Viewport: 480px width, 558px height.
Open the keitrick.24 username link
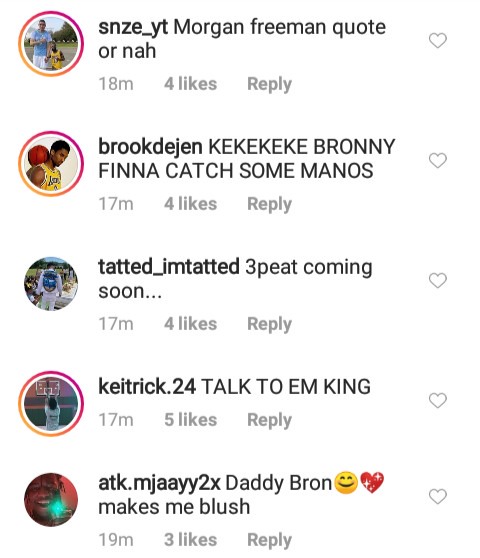pyautogui.click(x=147, y=387)
